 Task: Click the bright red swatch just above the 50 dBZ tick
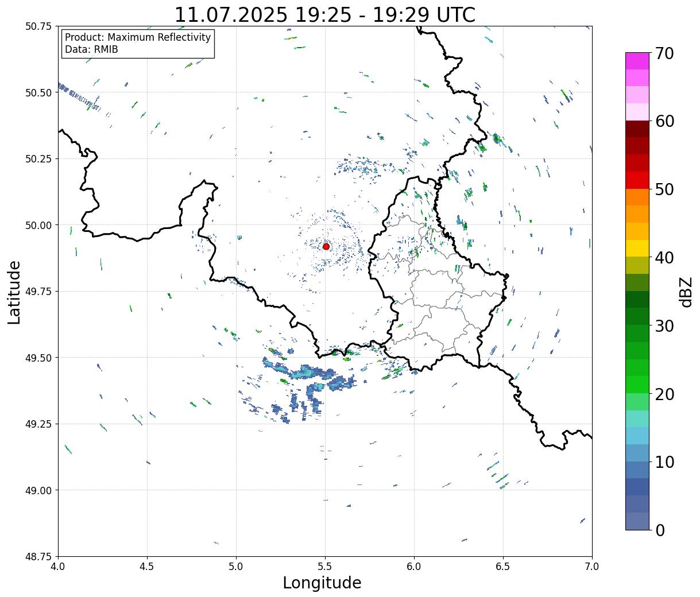[x=637, y=180]
